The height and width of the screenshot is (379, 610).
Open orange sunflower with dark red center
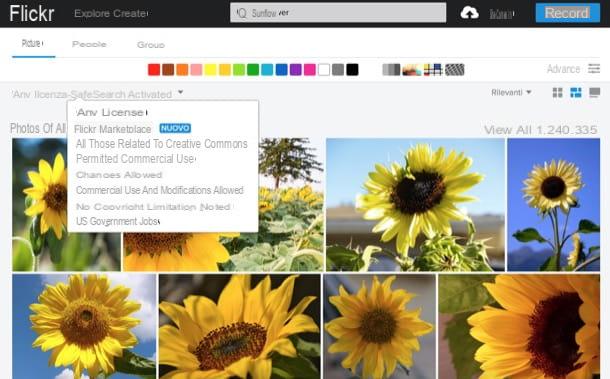[519, 326]
